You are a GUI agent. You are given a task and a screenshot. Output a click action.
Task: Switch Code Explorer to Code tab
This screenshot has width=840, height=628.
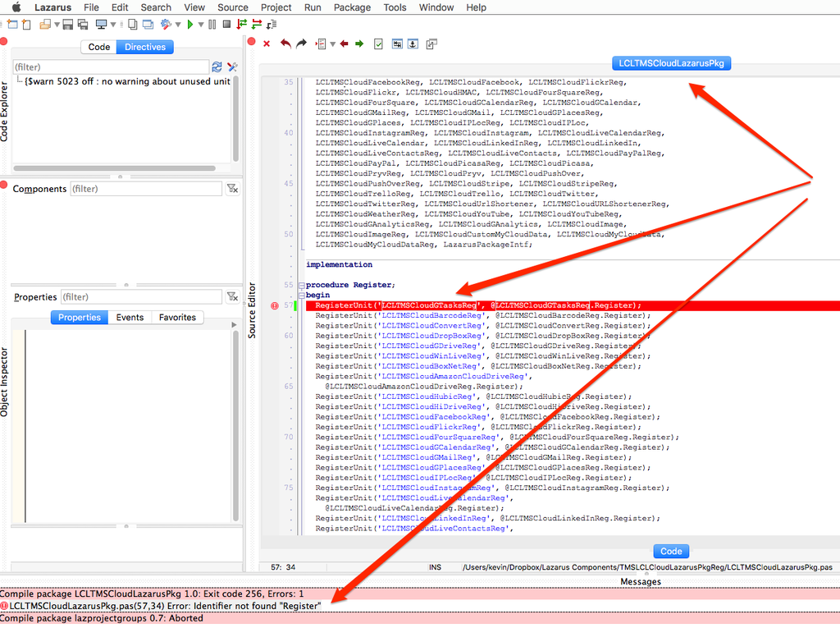point(99,47)
